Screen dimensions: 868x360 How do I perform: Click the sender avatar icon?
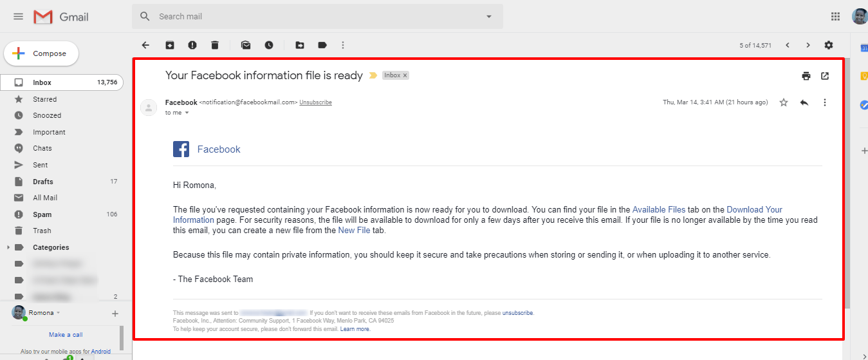(x=149, y=108)
